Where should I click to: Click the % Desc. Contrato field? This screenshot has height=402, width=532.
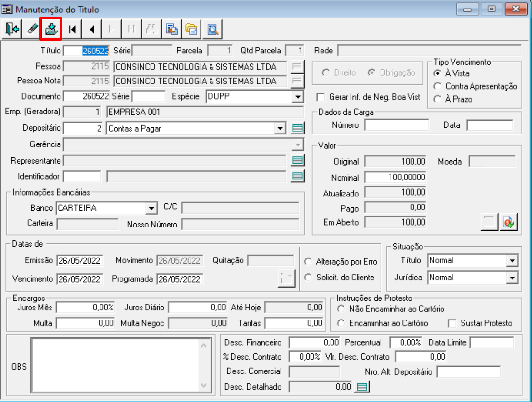point(305,357)
